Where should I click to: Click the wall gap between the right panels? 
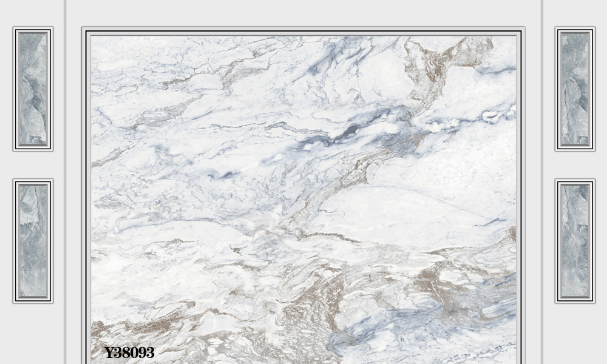[574, 165]
